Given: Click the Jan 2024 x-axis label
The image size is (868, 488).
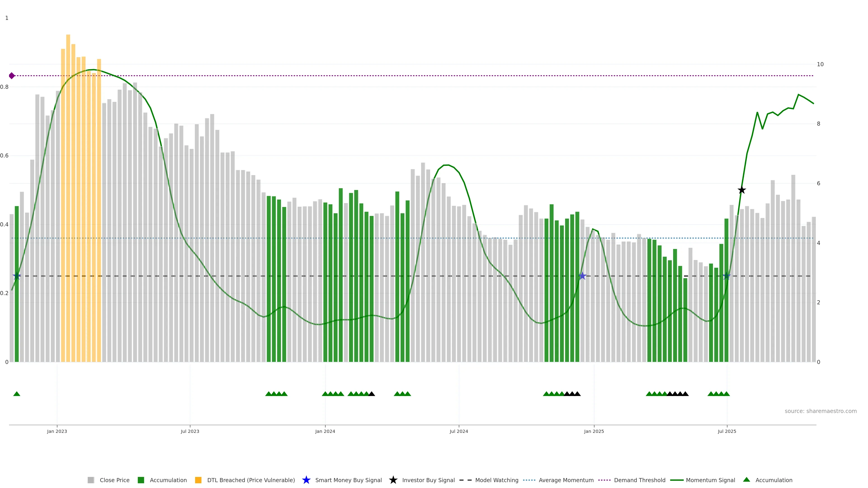Looking at the screenshot, I should (325, 431).
